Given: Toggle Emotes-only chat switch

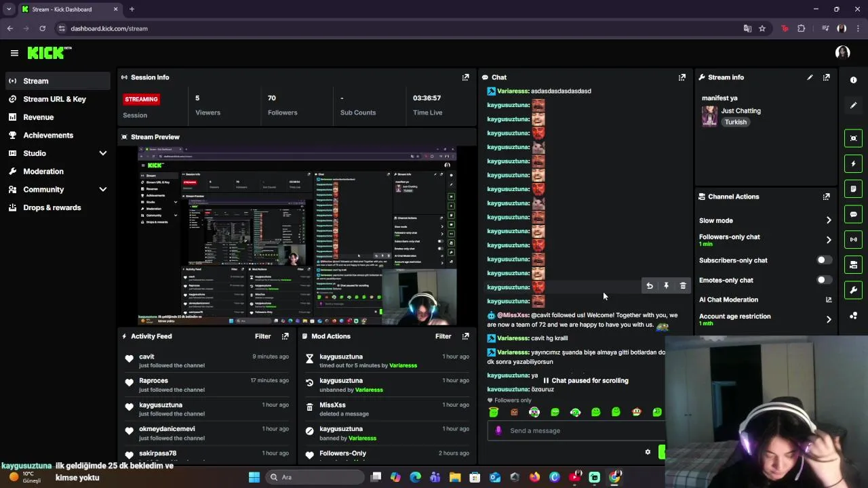Looking at the screenshot, I should tap(824, 280).
